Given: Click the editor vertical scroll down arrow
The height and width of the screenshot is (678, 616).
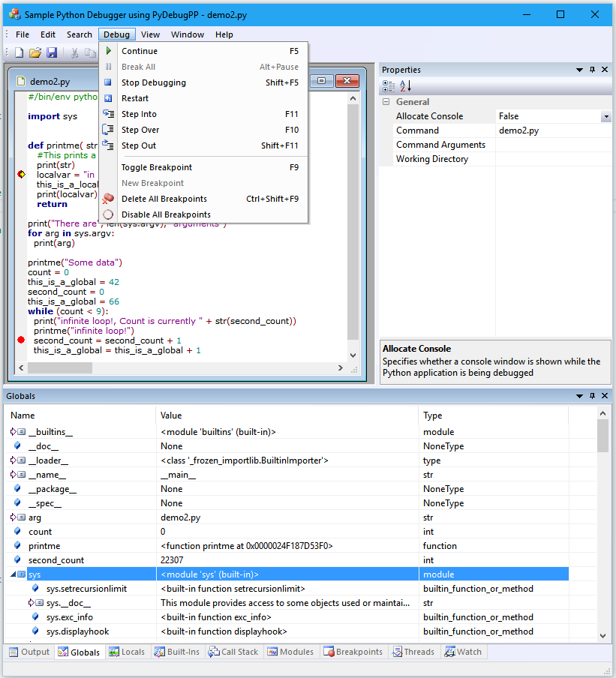Looking at the screenshot, I should (x=353, y=355).
